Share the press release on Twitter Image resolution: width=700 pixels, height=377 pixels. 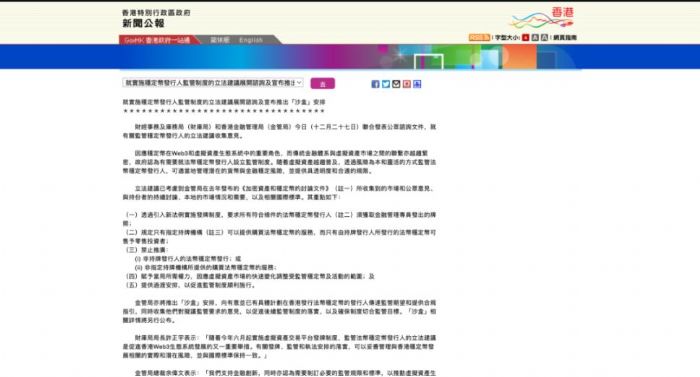click(x=386, y=84)
